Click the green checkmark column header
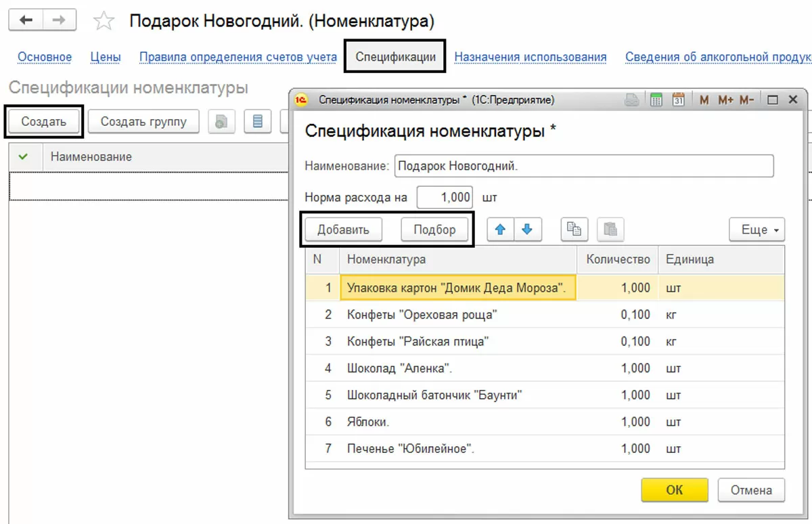812x524 pixels. [24, 156]
